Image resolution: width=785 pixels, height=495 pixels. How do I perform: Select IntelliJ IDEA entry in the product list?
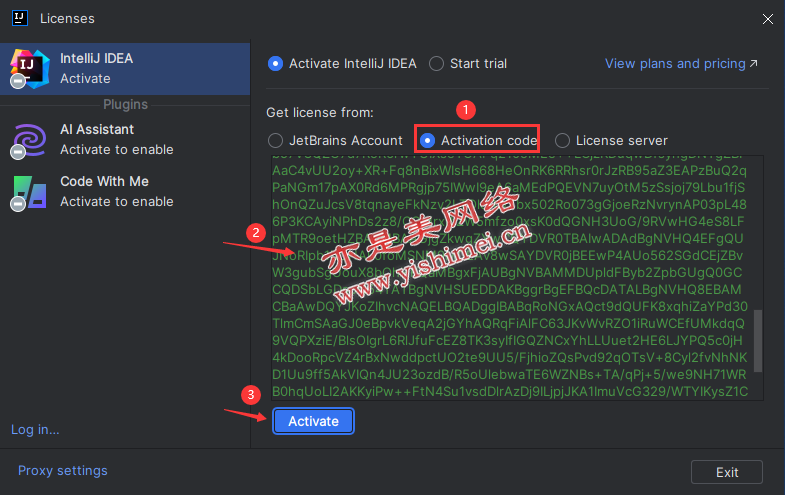pyautogui.click(x=125, y=69)
